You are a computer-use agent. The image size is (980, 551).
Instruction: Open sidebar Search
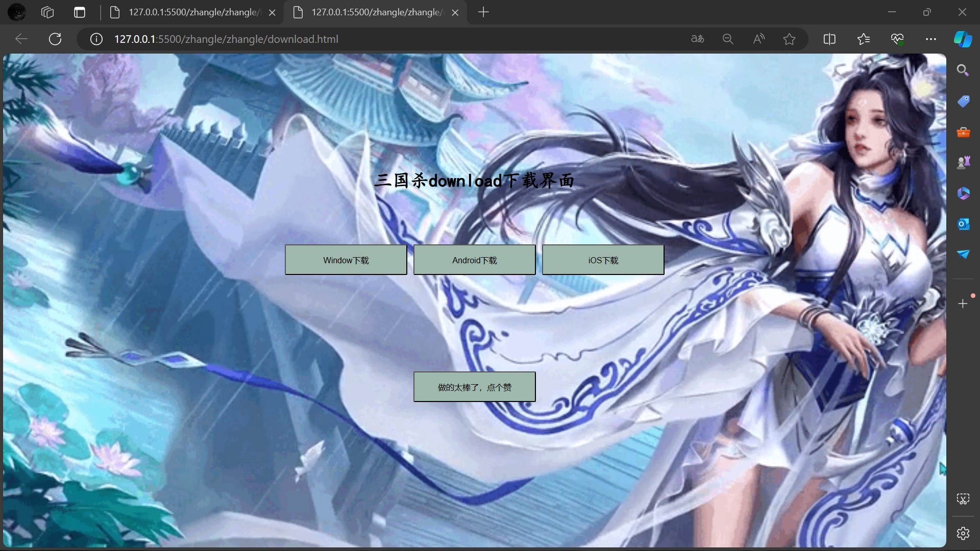963,70
